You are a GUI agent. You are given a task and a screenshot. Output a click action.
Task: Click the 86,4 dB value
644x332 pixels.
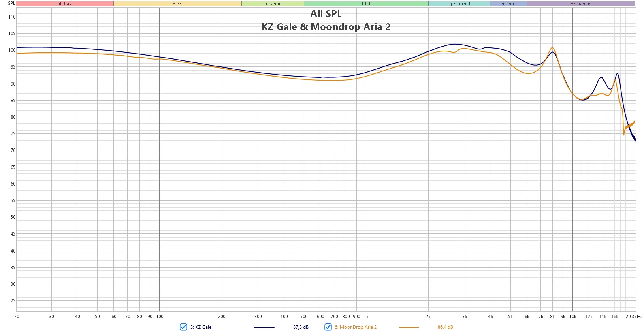(445, 327)
